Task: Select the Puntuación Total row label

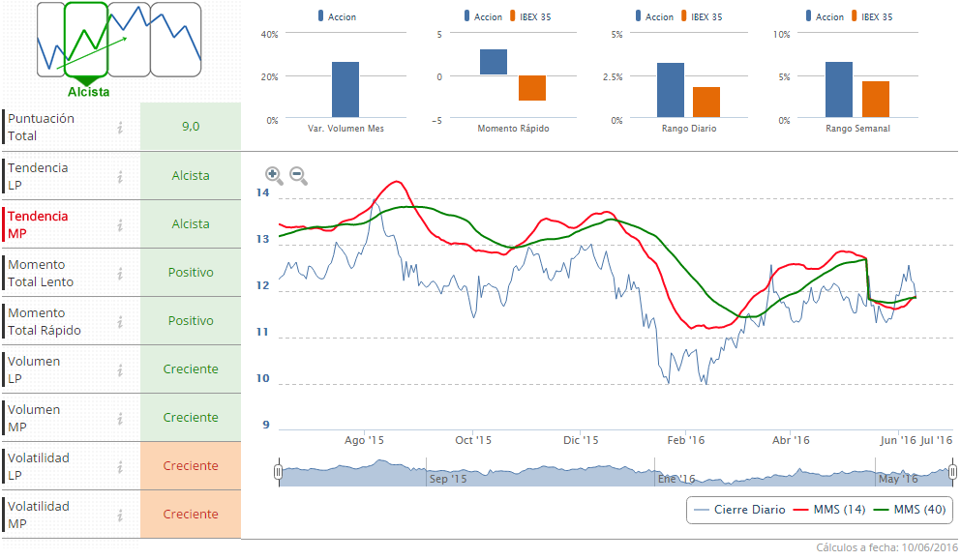Action: (x=41, y=127)
